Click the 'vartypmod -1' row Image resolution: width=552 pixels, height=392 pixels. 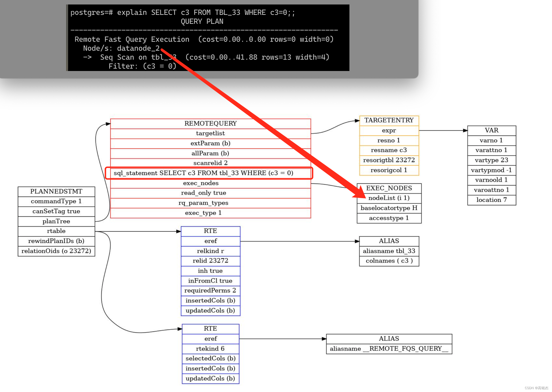tap(492, 171)
